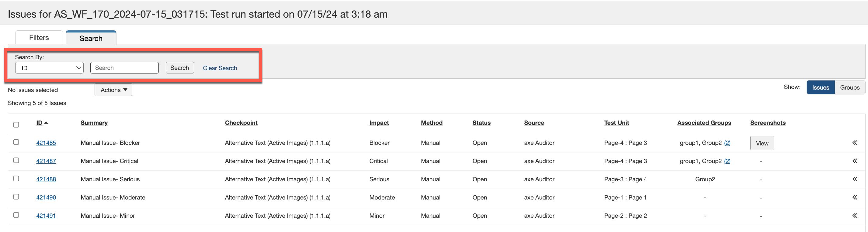Expand details chevron for issue 421490

point(855,197)
